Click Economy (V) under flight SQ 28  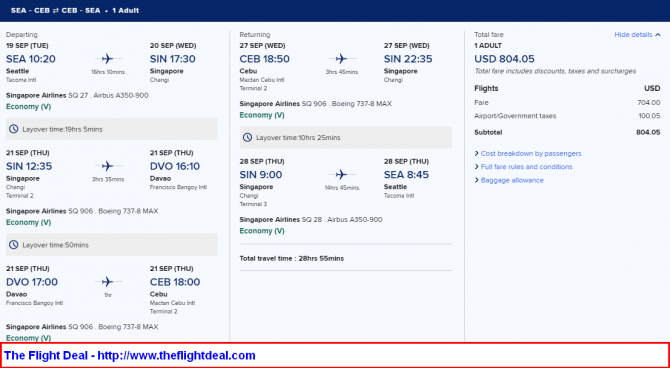click(262, 231)
